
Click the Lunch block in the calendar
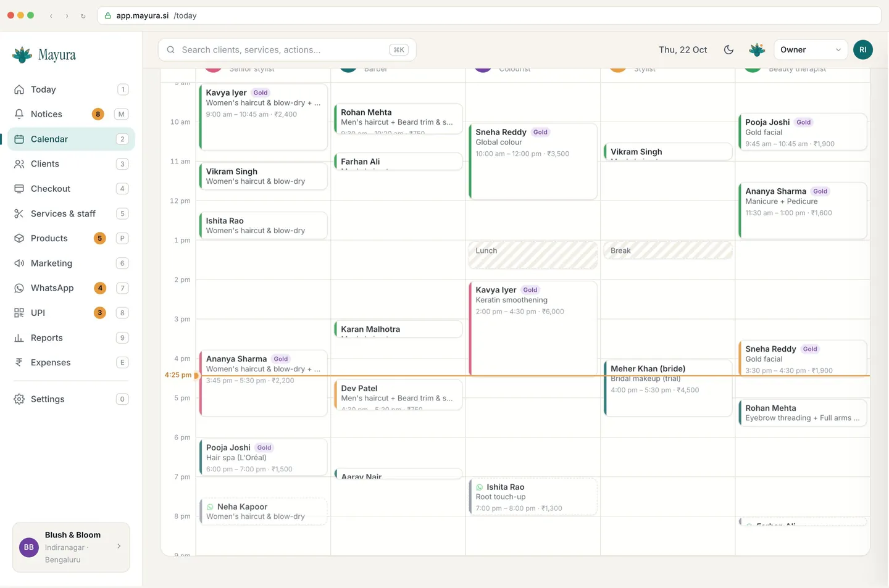point(533,255)
